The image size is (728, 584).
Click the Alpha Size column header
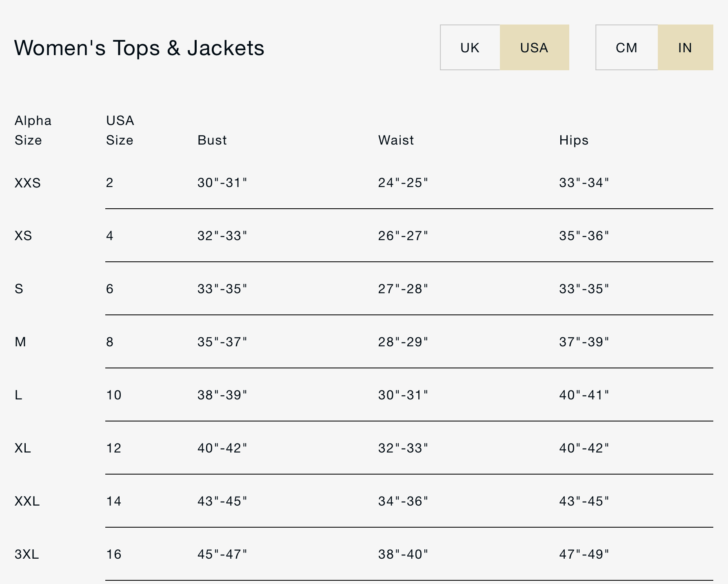(33, 130)
